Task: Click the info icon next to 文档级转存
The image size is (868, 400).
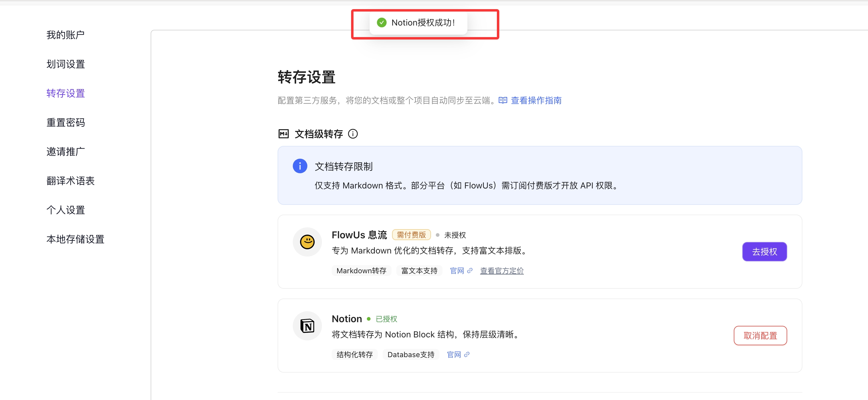Action: click(353, 134)
